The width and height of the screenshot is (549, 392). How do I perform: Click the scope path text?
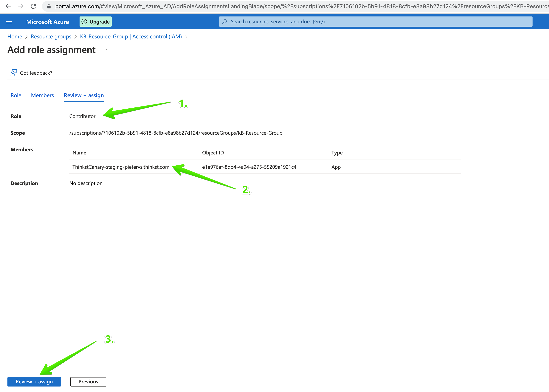tap(176, 133)
